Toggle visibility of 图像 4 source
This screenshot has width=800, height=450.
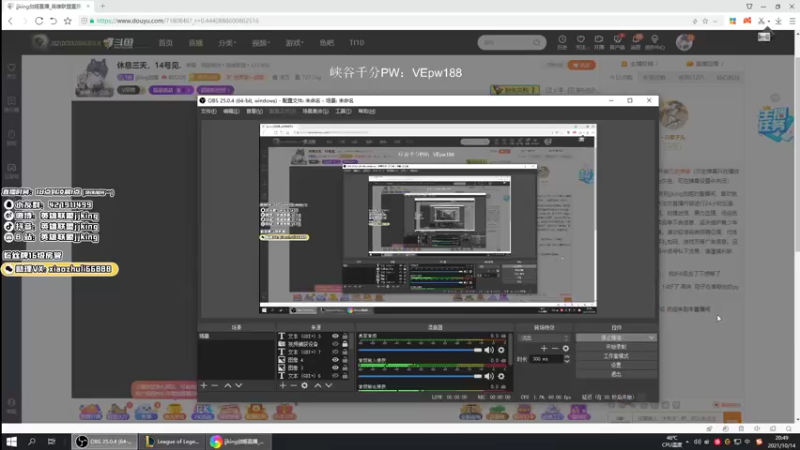[335, 360]
